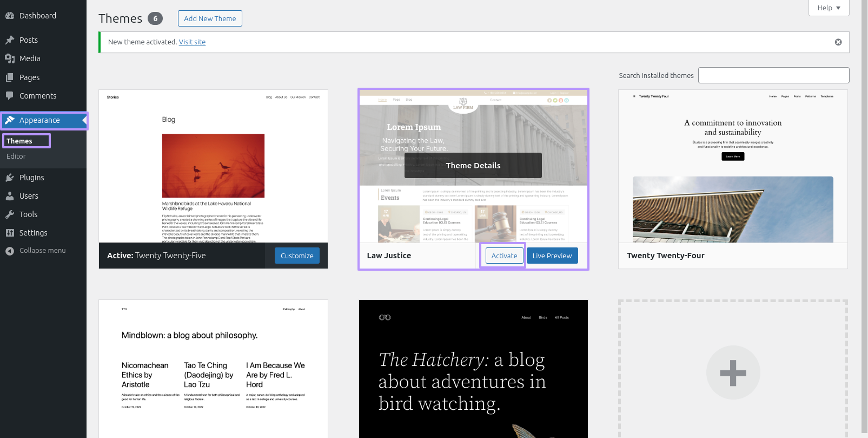The width and height of the screenshot is (868, 438).
Task: Click the Media library icon
Action: click(10, 58)
